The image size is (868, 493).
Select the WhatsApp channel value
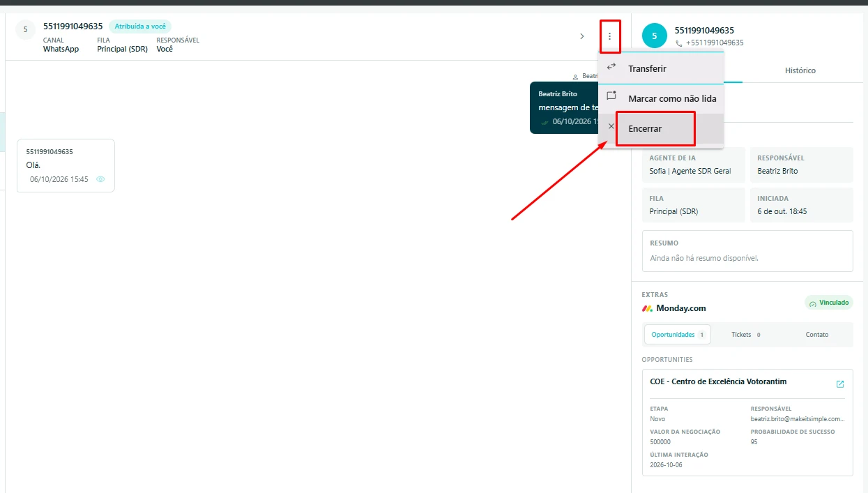pyautogui.click(x=61, y=50)
